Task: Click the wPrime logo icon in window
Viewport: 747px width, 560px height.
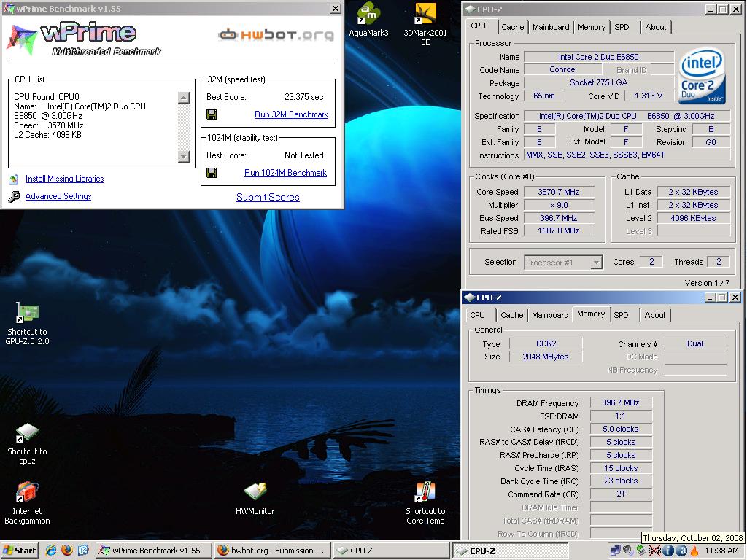Action: point(21,39)
